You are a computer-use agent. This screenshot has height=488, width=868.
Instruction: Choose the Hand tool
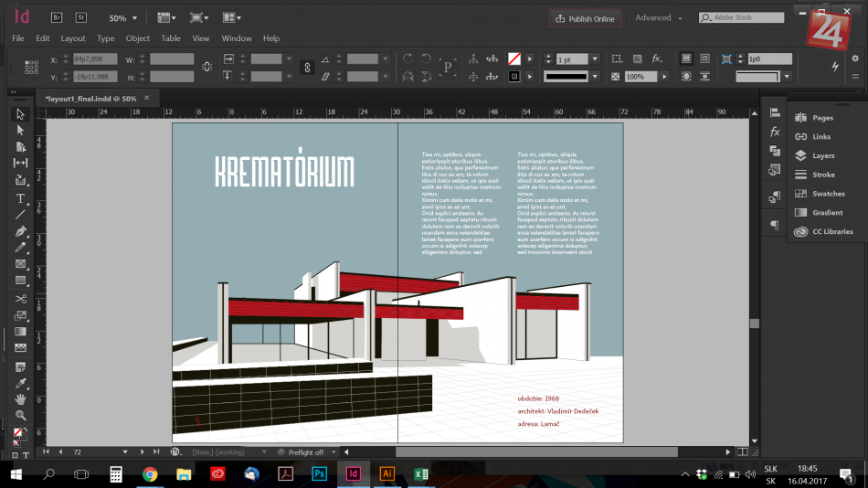coord(20,399)
